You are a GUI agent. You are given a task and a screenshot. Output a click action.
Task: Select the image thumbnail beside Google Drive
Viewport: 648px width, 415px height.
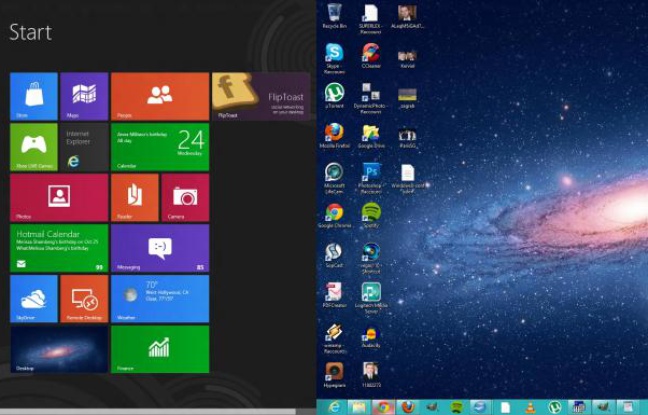407,138
